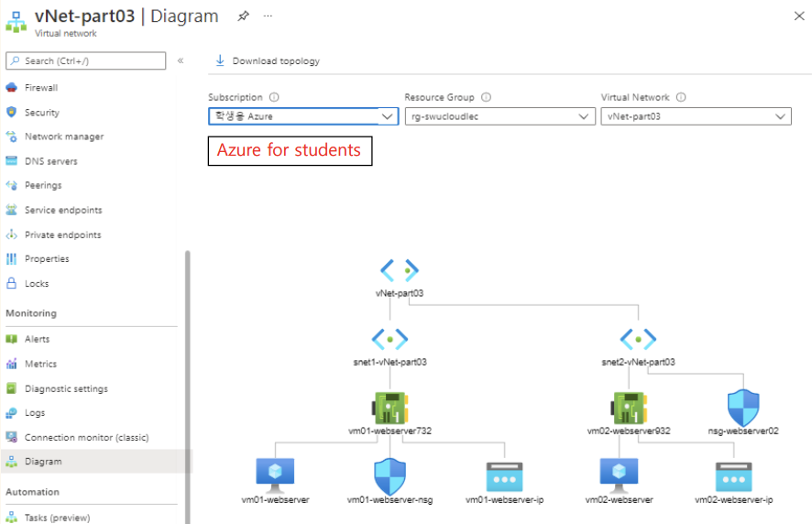
Task: Select the nsg-webserver02 shield icon
Action: tap(743, 407)
